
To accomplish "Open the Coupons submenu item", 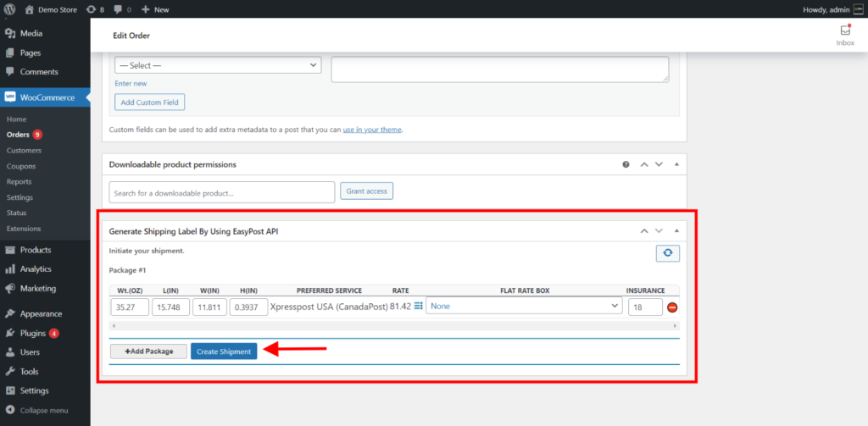I will click(21, 166).
